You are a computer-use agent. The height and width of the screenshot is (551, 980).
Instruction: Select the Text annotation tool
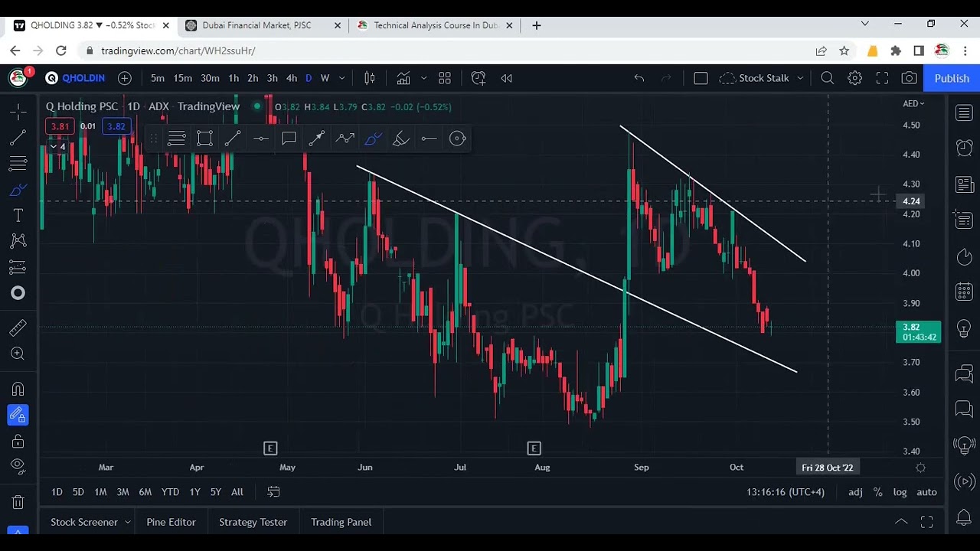point(18,216)
